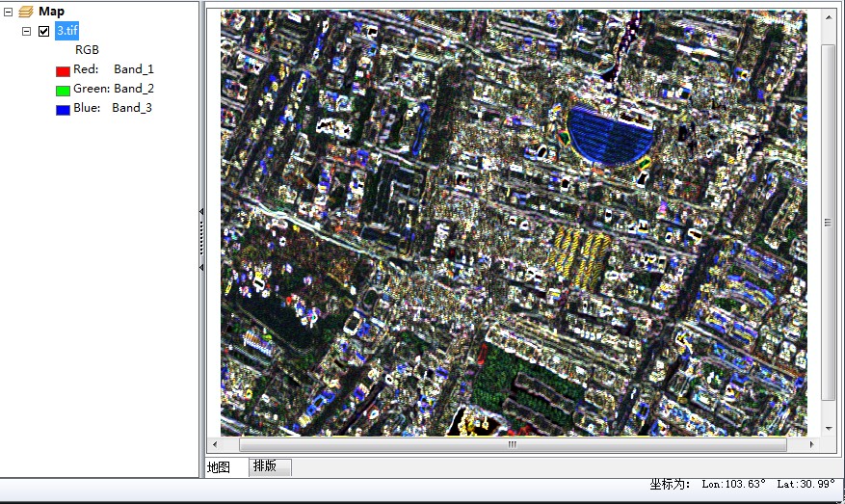This screenshot has width=845, height=504.
Task: Click the Map layers stack icon
Action: (25, 12)
